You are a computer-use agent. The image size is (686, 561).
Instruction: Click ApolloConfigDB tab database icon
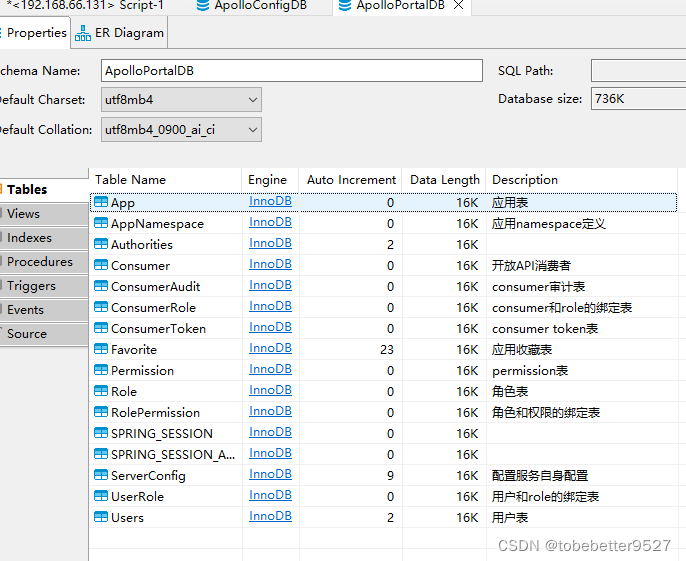tap(203, 5)
